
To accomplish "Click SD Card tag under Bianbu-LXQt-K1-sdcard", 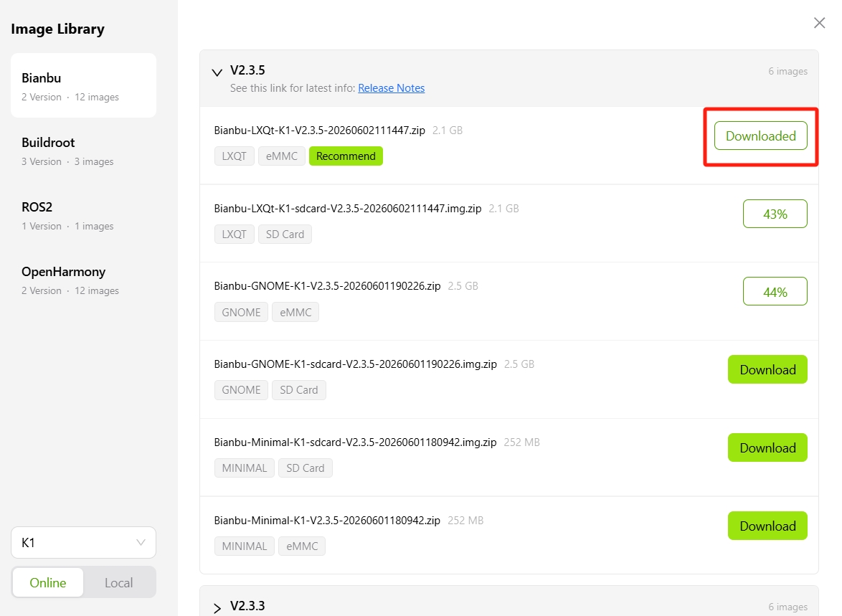I will [x=285, y=234].
